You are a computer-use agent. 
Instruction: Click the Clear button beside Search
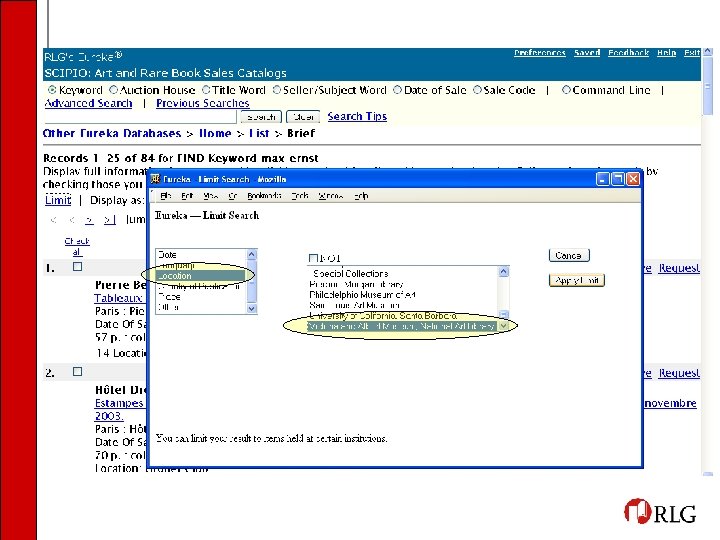coord(303,117)
